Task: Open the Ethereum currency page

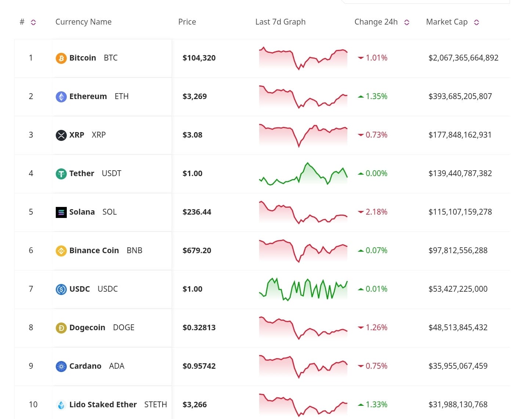Action: point(88,96)
